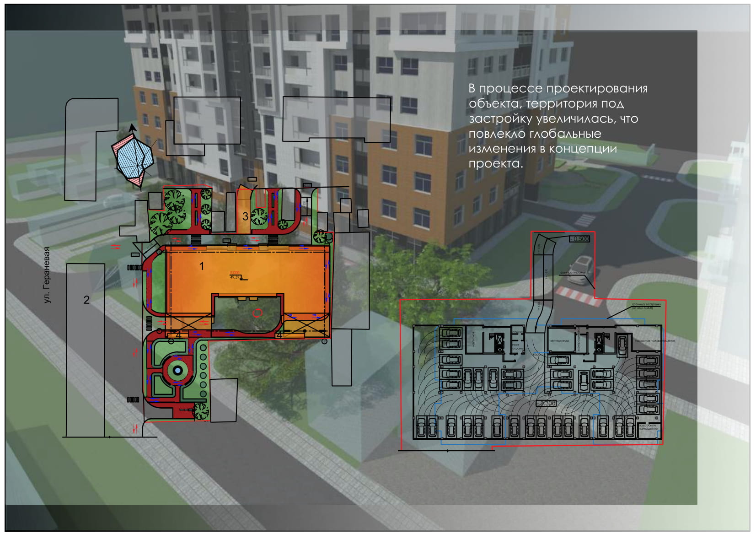756x534 pixels.
Task: Select the граница застройки annotation
Action: click(646, 306)
